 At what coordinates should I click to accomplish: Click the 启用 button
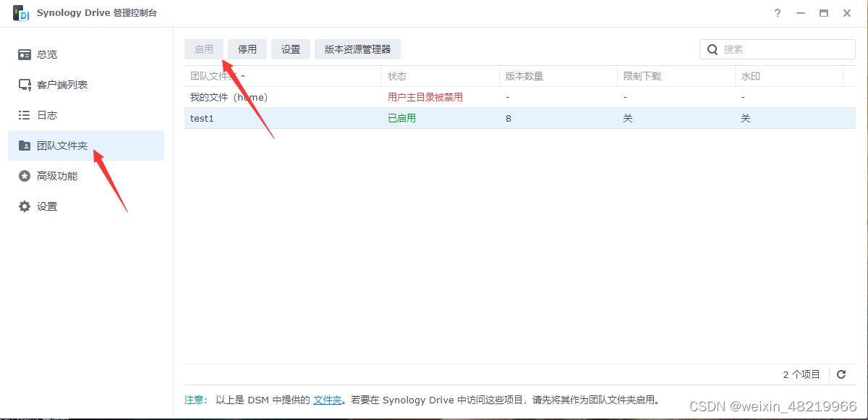click(x=204, y=49)
